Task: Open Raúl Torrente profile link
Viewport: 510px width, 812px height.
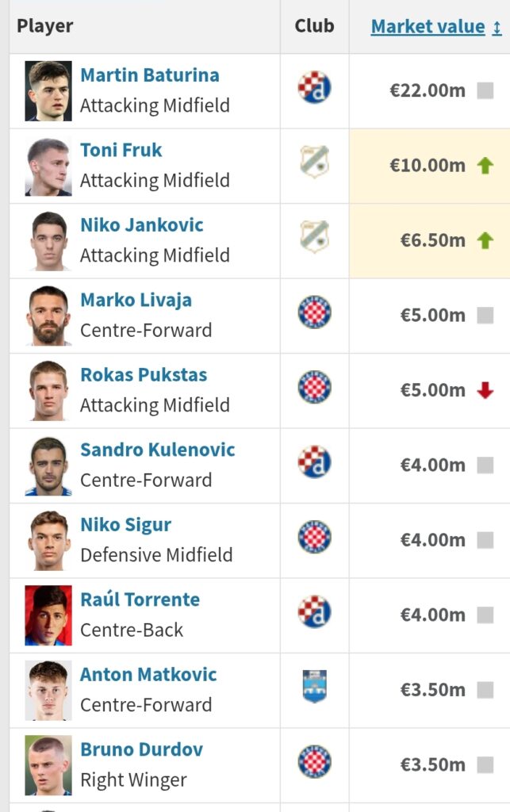Action: click(140, 599)
